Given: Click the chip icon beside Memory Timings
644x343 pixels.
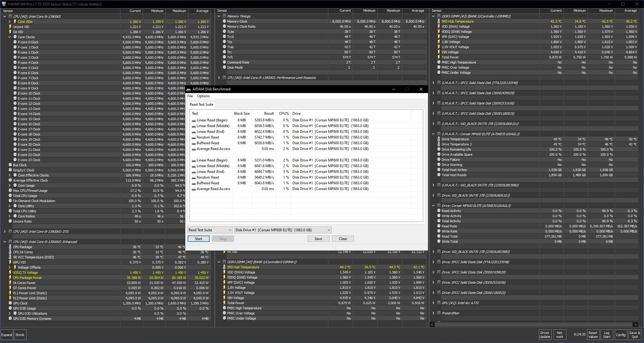Looking at the screenshot, I should (224, 16).
